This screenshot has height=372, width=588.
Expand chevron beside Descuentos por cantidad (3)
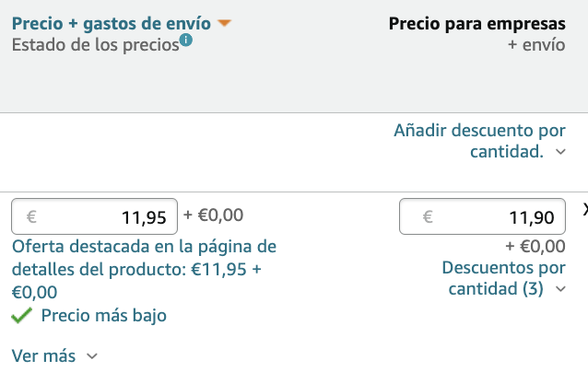560,289
